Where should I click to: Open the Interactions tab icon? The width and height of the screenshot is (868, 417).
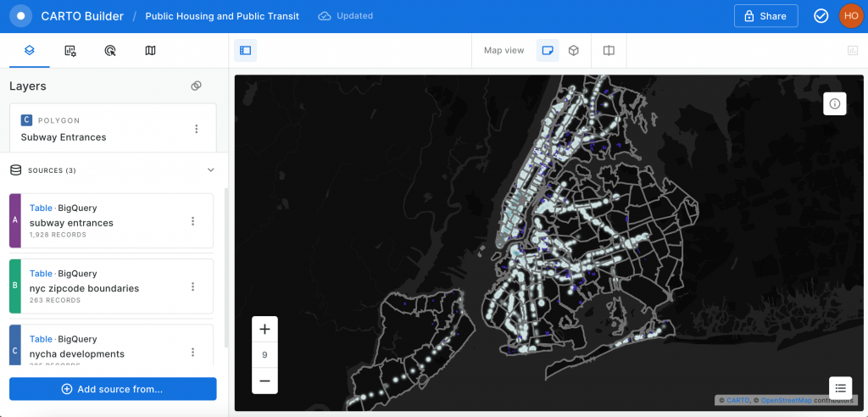tap(110, 50)
